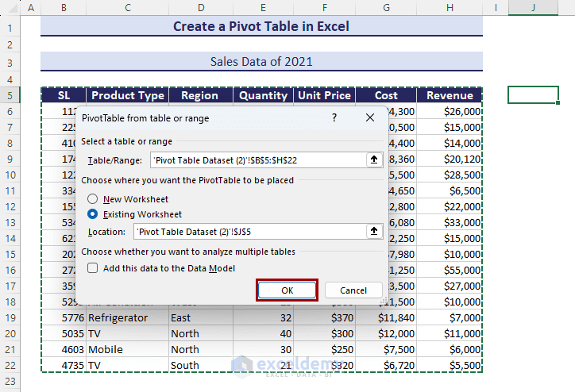Click the Product Type header cell
Screen dimensions: 575x392
128,95
